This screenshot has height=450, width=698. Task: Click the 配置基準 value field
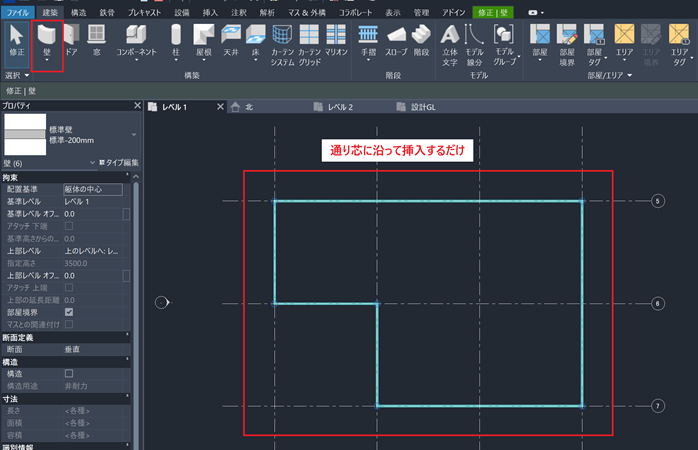point(92,189)
